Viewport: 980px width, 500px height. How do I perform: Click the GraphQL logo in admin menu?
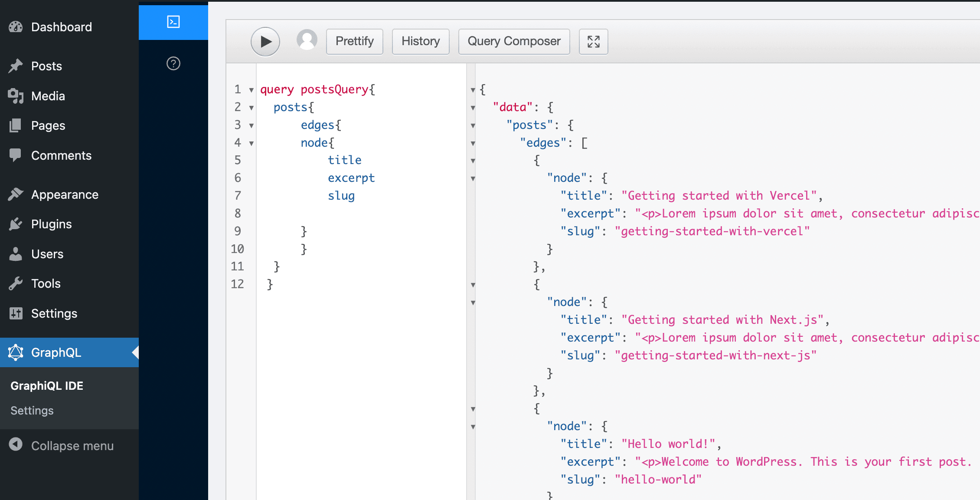tap(16, 352)
